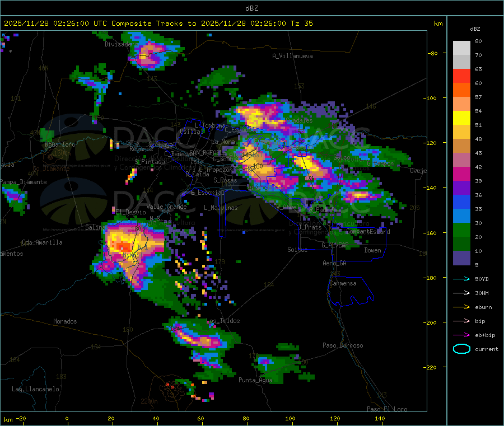The width and height of the screenshot is (504, 426).
Task: Click the 'Soitue' place label
Action: [297, 250]
